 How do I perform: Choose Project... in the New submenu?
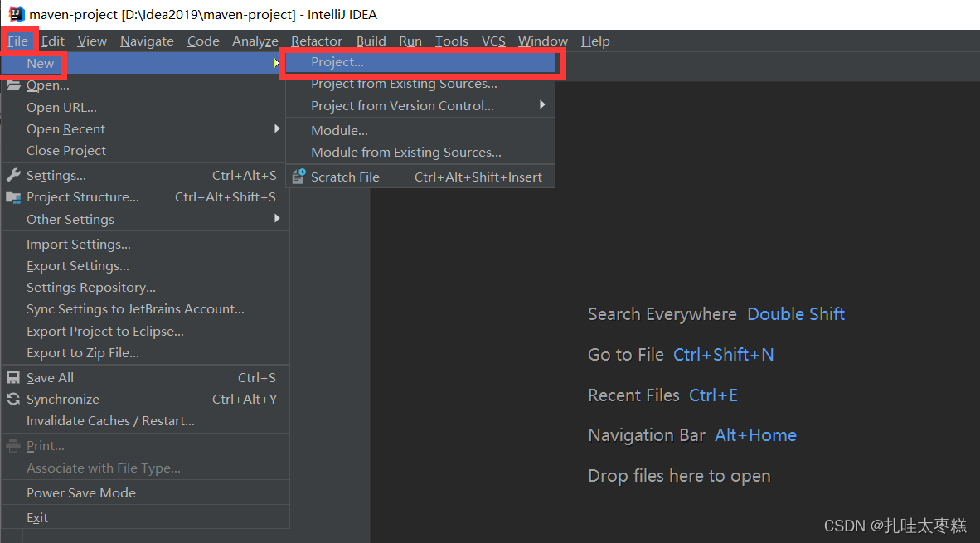(420, 62)
